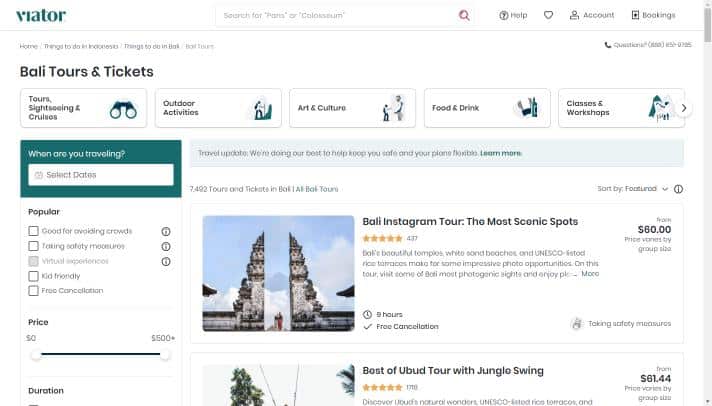The image size is (712, 406).
Task: Select Classes & Workshops category
Action: 621,108
